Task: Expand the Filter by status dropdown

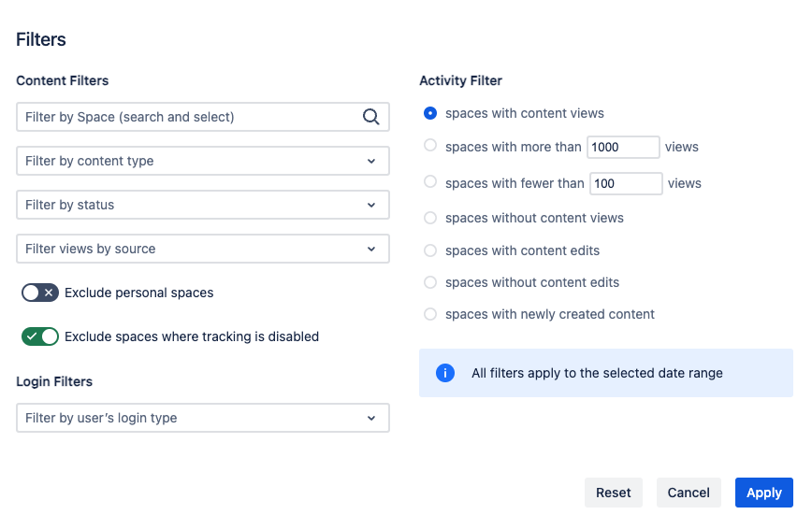Action: tap(202, 205)
